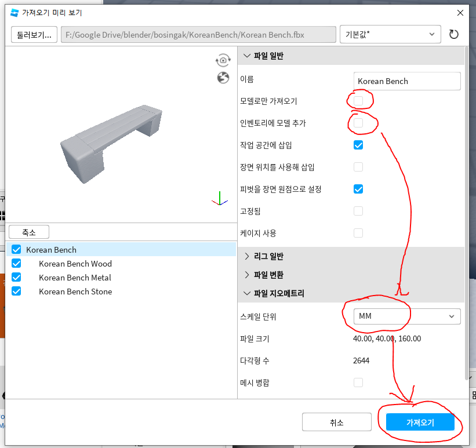Click the polygon count value '2644'
The width and height of the screenshot is (476, 448).
(361, 360)
